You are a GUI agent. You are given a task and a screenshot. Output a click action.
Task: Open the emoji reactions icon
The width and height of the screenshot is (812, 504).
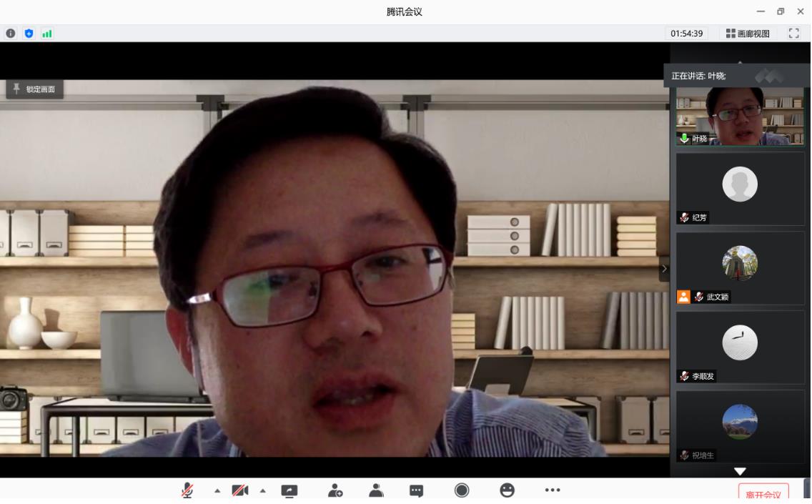[x=507, y=490]
